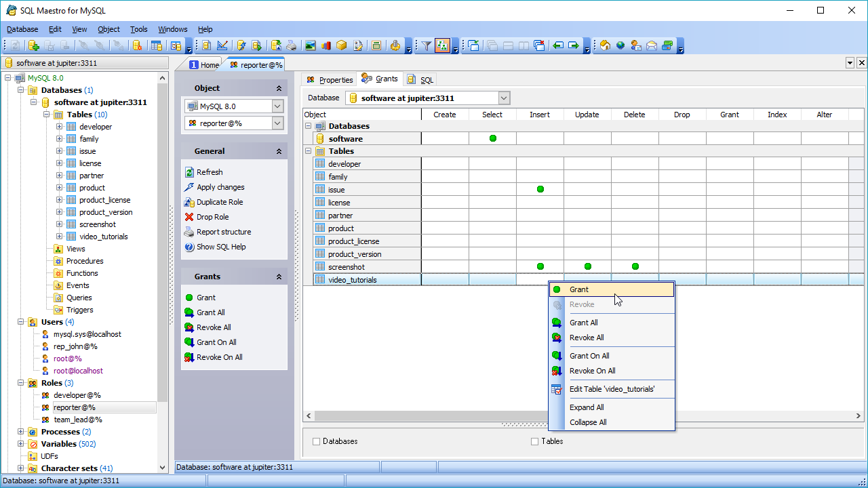The image size is (868, 488).
Task: Collapse the Tables node in explorer tree
Action: click(47, 115)
